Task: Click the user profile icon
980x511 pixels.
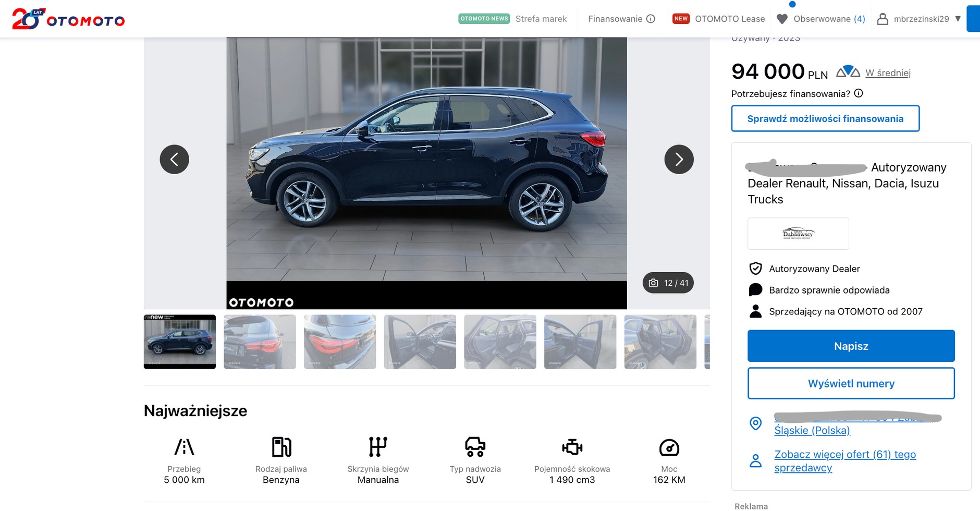Action: pyautogui.click(x=883, y=19)
